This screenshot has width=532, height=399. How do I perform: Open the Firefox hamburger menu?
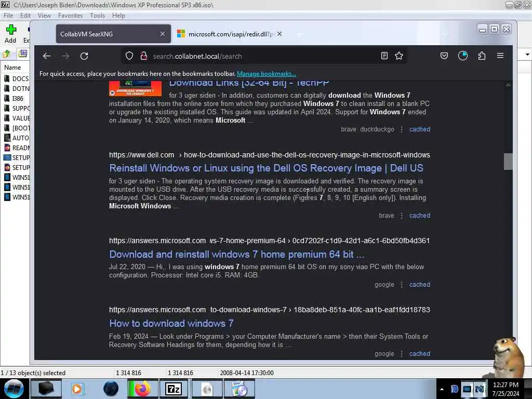(500, 56)
